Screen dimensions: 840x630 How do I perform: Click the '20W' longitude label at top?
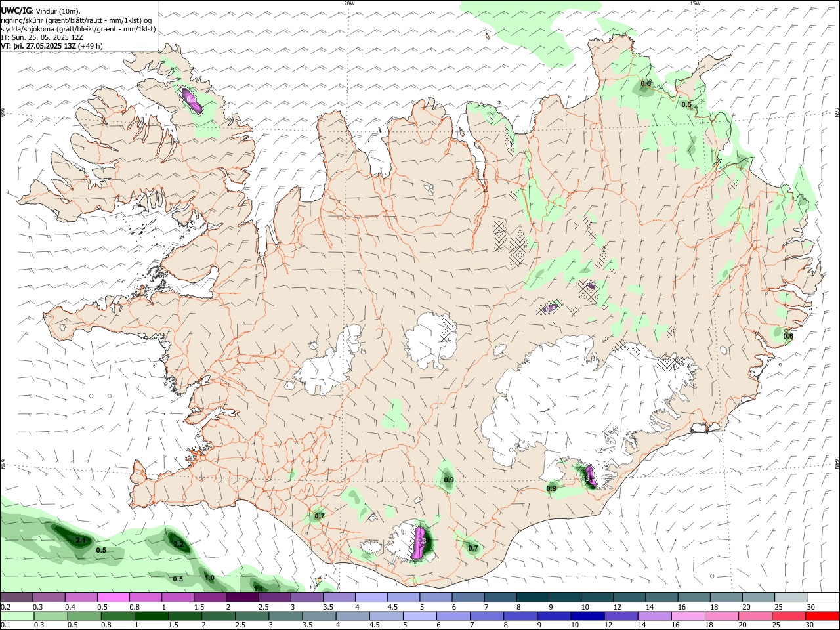(349, 3)
